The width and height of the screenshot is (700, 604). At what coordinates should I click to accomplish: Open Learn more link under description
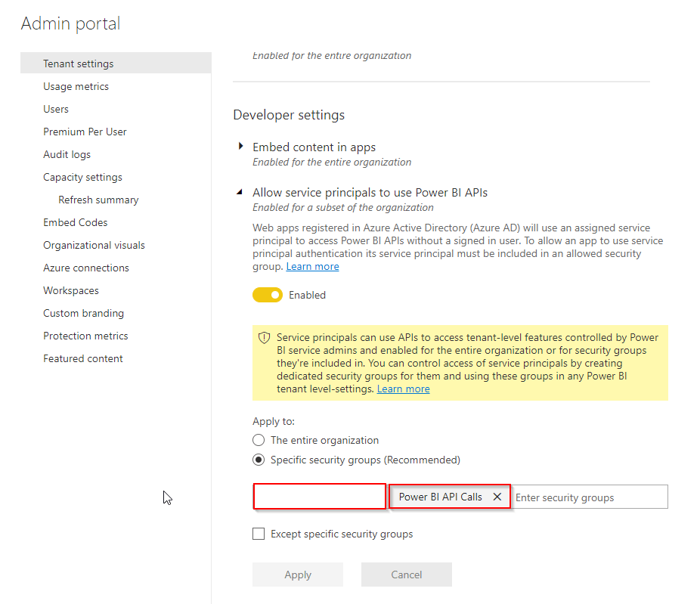coord(312,267)
